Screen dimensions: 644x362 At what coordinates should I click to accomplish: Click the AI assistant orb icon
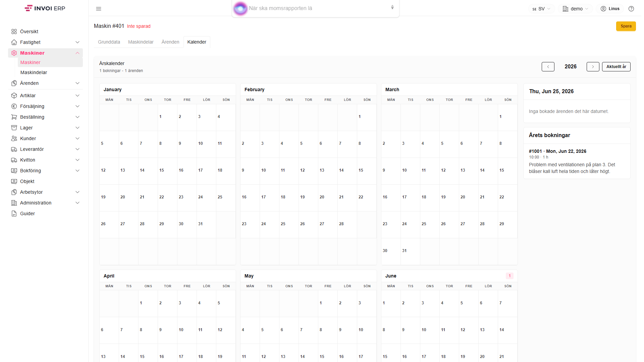(240, 8)
